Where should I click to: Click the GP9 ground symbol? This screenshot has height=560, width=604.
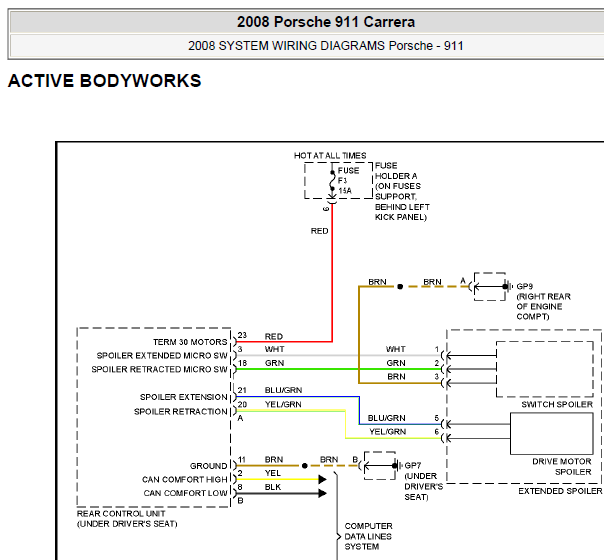pos(508,287)
